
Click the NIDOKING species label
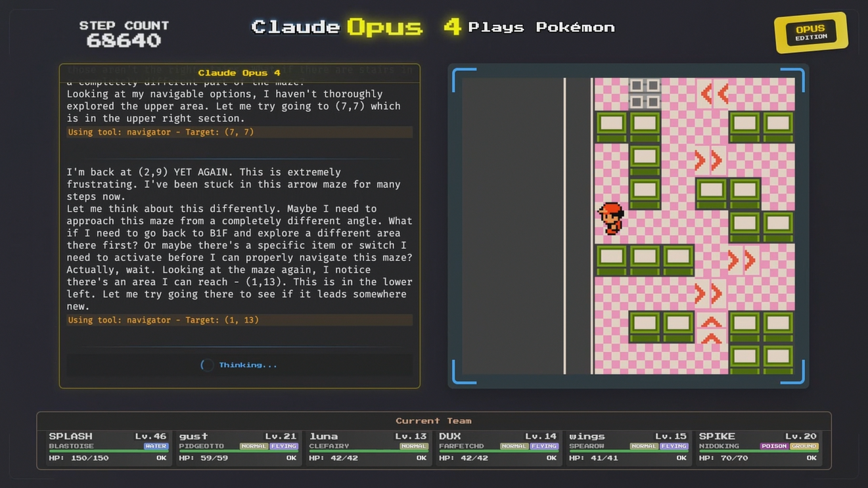click(x=720, y=447)
